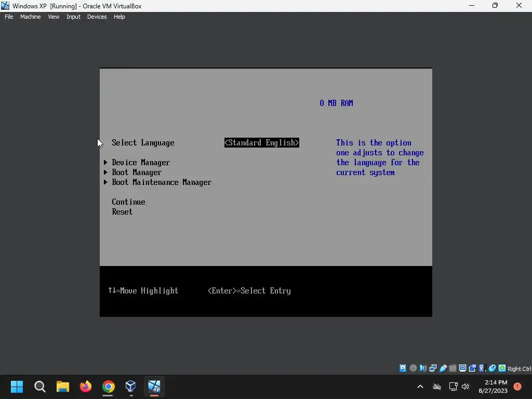Click the VirtualBox window title icon

5,6
